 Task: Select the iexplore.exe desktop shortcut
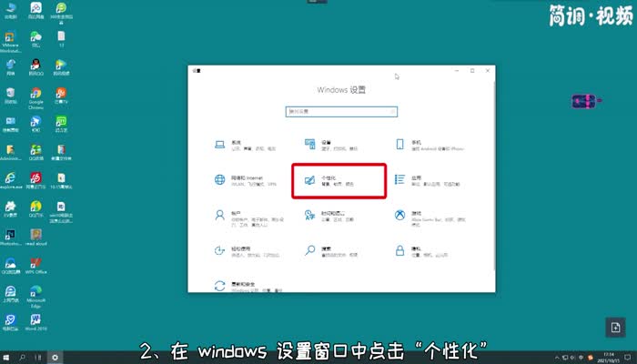[x=11, y=181]
